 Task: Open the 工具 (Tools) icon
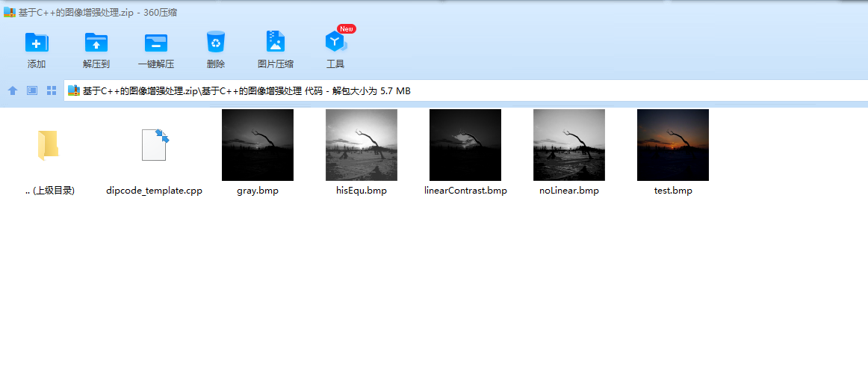pyautogui.click(x=335, y=42)
